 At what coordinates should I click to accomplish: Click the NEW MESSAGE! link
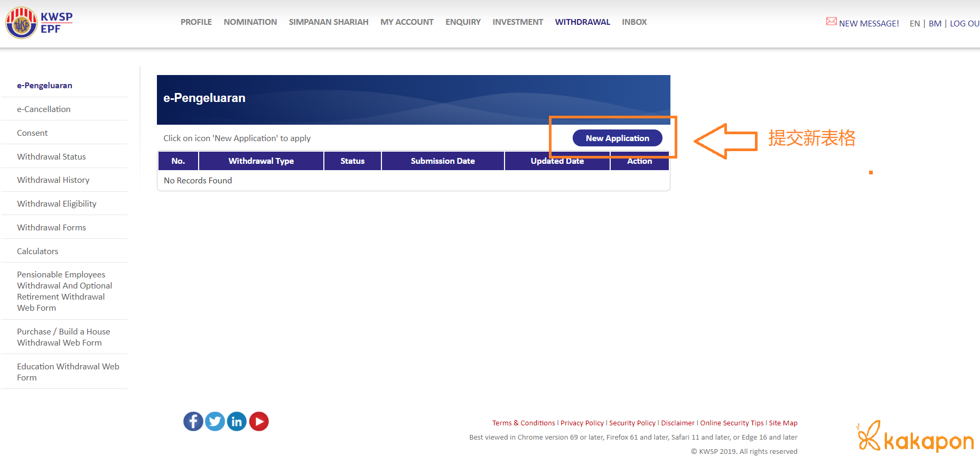click(x=869, y=23)
